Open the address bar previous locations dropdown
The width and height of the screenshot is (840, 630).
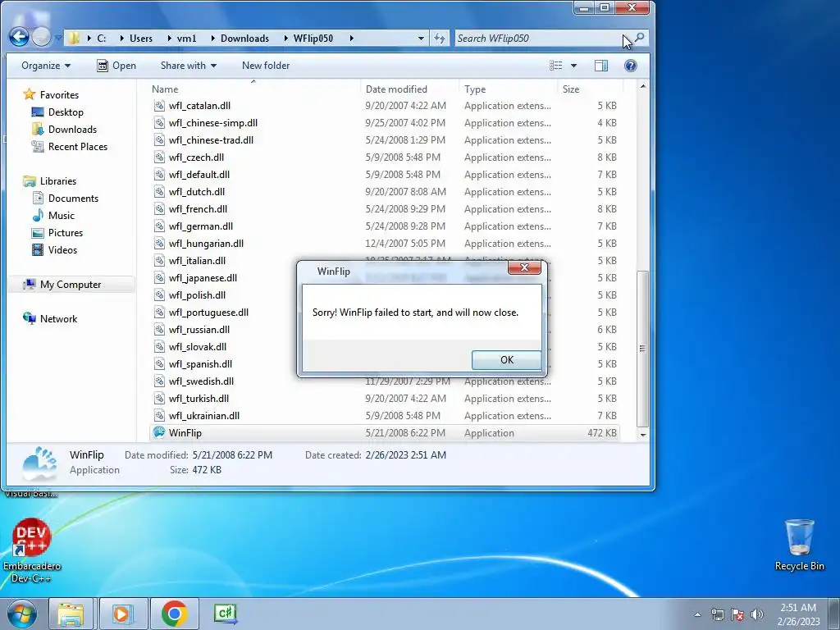(x=421, y=39)
